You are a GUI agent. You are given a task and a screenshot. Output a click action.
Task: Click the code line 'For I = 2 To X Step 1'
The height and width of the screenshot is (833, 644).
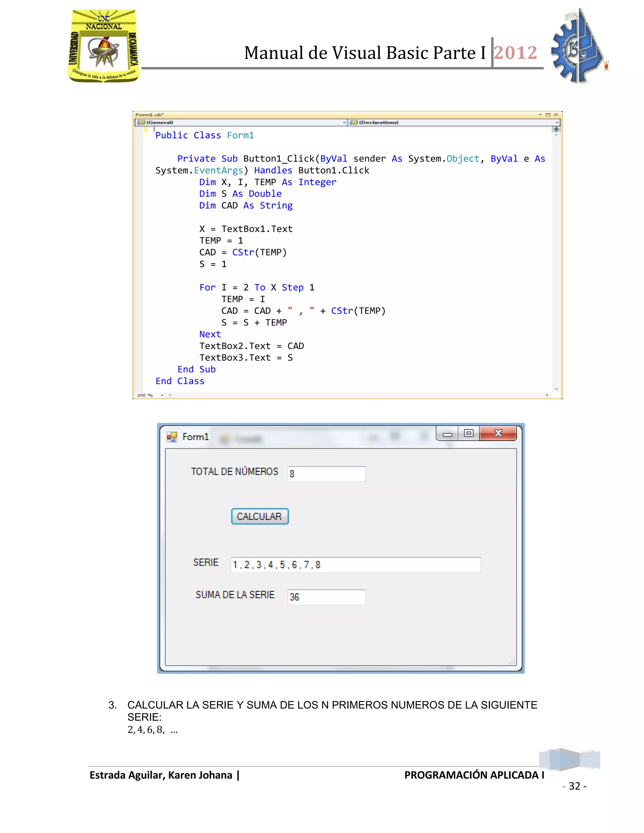[x=257, y=288]
